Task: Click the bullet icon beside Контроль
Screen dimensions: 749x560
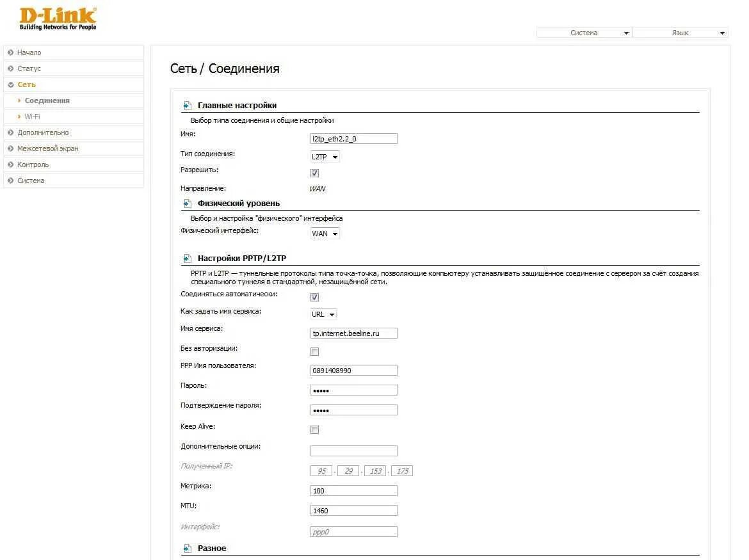Action: pyautogui.click(x=10, y=164)
